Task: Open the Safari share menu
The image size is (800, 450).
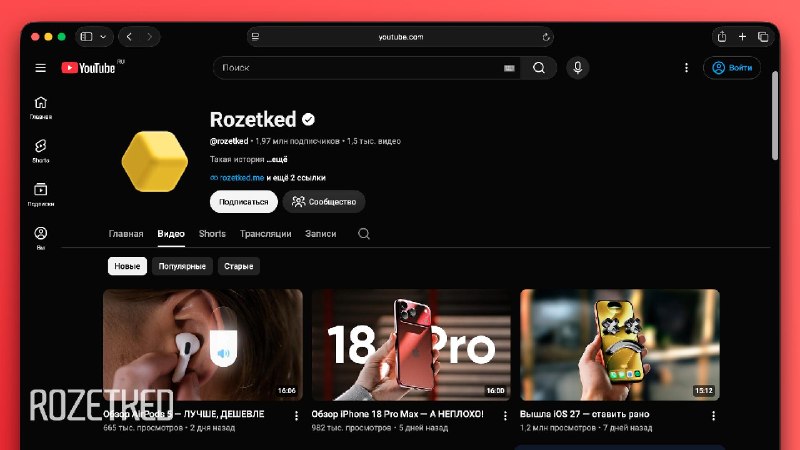Action: point(722,37)
